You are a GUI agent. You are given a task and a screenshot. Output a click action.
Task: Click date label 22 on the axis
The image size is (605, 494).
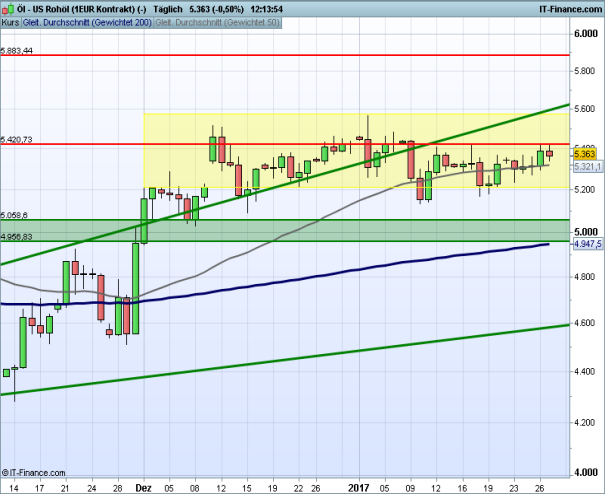coord(298,489)
